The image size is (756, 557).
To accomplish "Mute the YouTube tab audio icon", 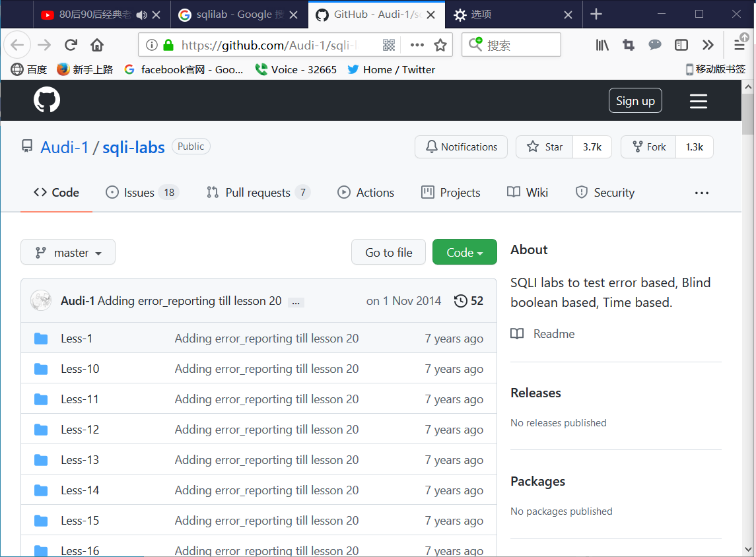I will pos(141,15).
